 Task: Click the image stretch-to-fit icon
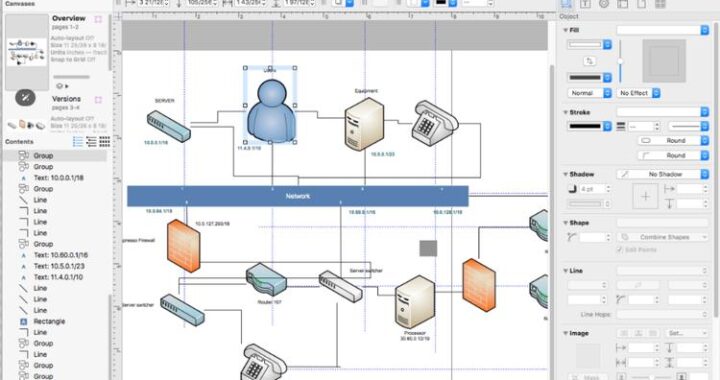638,333
